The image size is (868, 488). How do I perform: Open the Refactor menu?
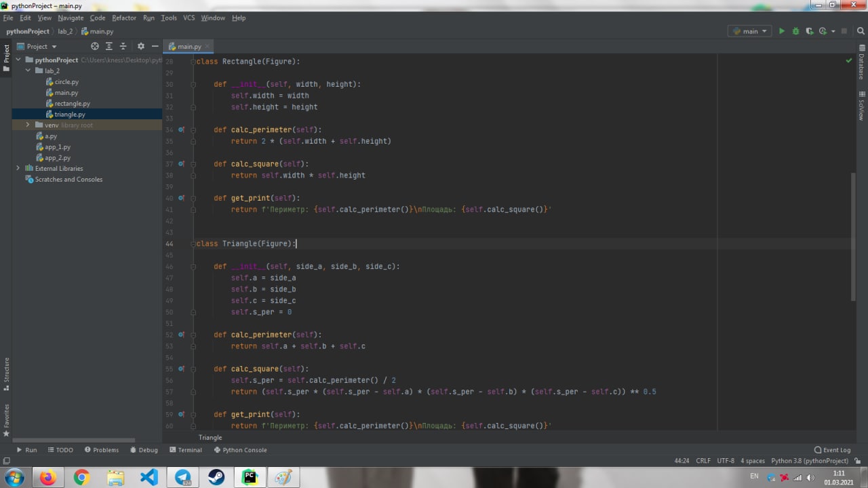click(x=124, y=18)
